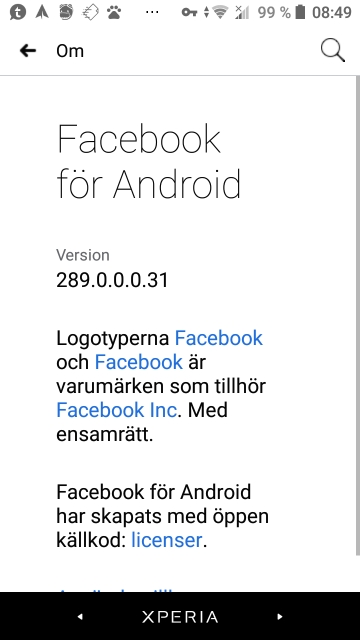Open the three-dots notification overflow

[x=152, y=12]
